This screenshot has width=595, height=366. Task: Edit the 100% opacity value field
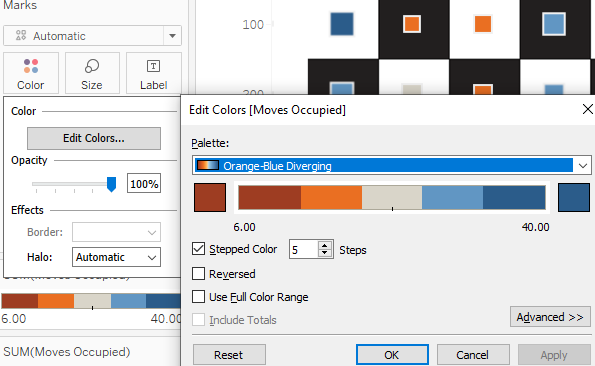144,184
